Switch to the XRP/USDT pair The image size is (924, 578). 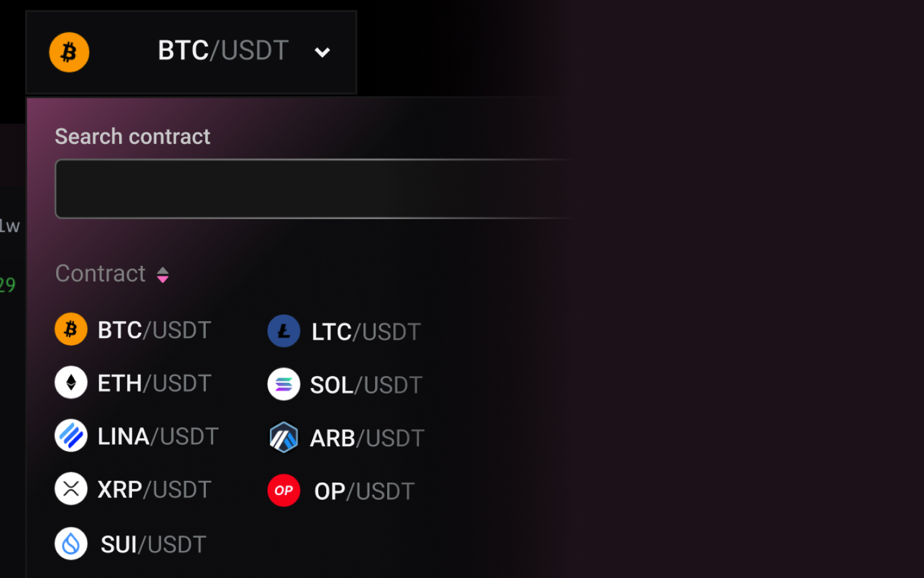pos(155,489)
